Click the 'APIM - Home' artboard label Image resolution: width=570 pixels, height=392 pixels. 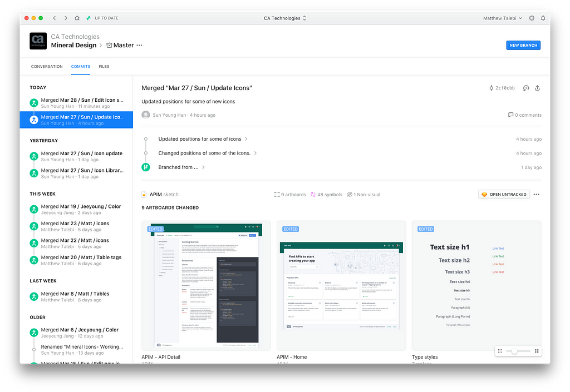click(x=292, y=357)
